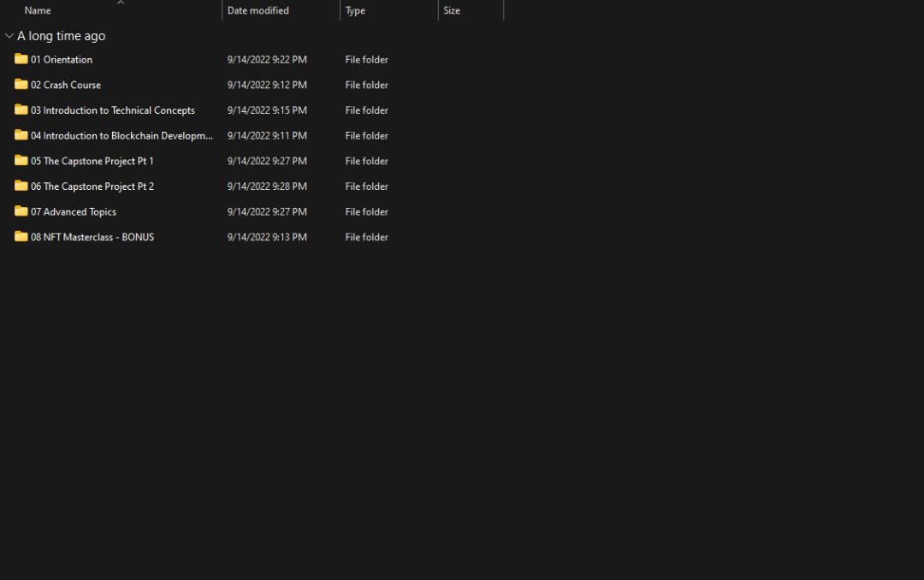Click the 08 NFT Masterclass folder icon

[x=21, y=237]
